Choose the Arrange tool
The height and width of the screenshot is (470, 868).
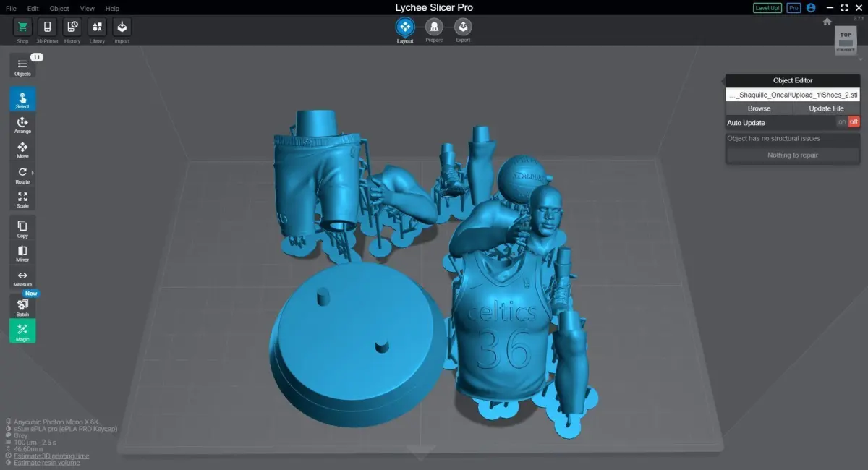point(22,124)
